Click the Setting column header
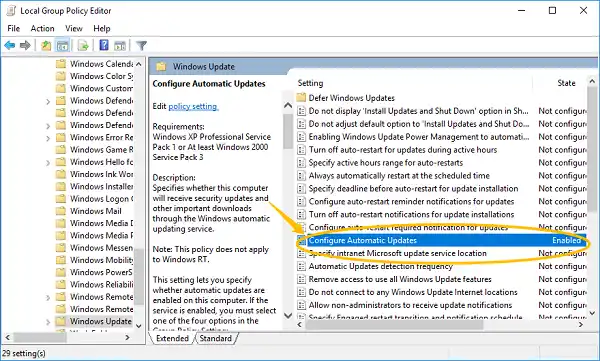The image size is (600, 361). [x=310, y=83]
